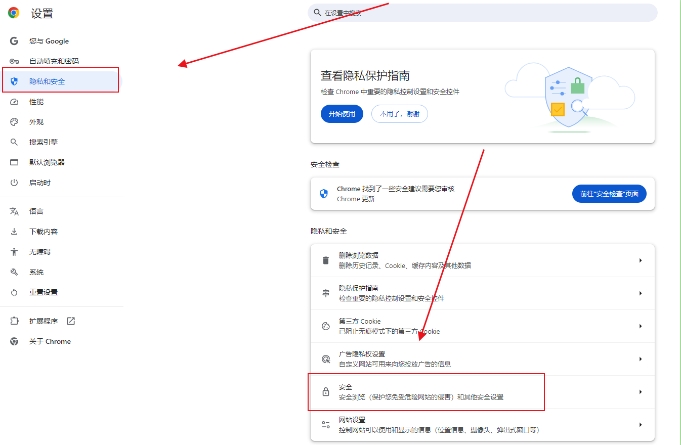
Task: Click the power icon for 启动时
Action: tap(14, 183)
